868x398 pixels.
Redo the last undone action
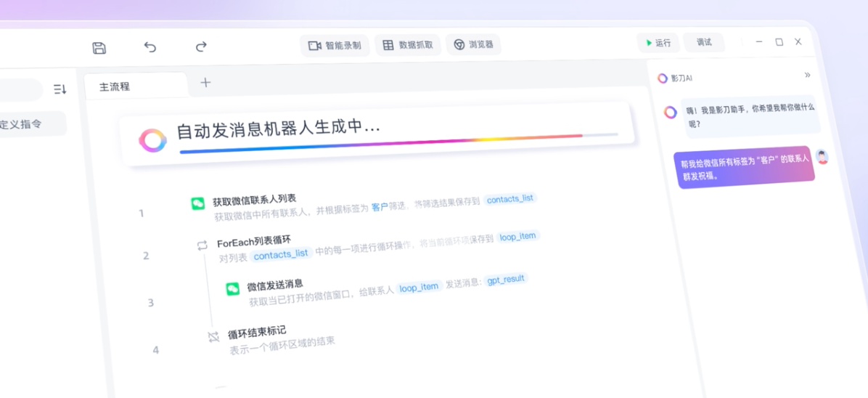click(x=202, y=46)
